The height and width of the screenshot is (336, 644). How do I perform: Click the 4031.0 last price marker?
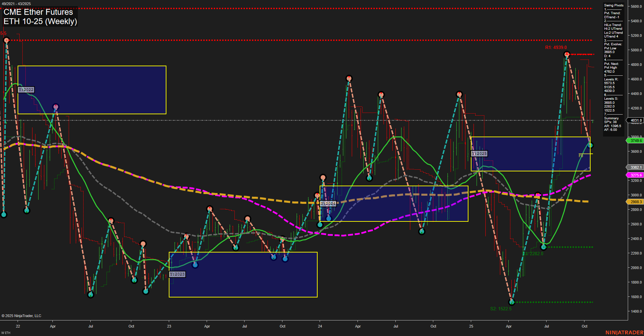coord(636,120)
